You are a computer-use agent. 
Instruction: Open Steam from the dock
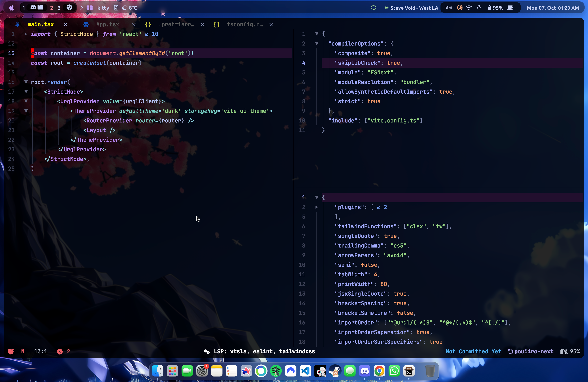pos(335,371)
